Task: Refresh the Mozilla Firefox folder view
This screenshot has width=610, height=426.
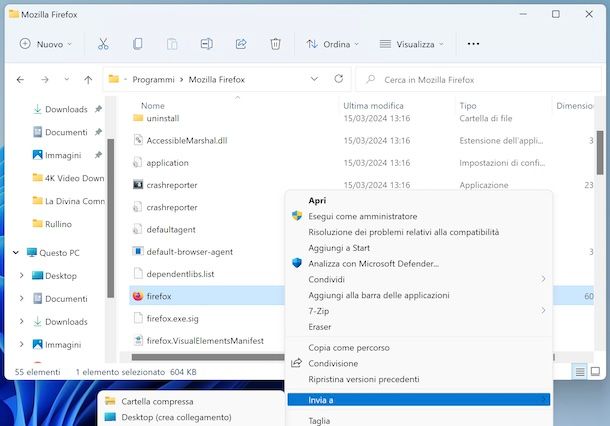Action: [339, 79]
